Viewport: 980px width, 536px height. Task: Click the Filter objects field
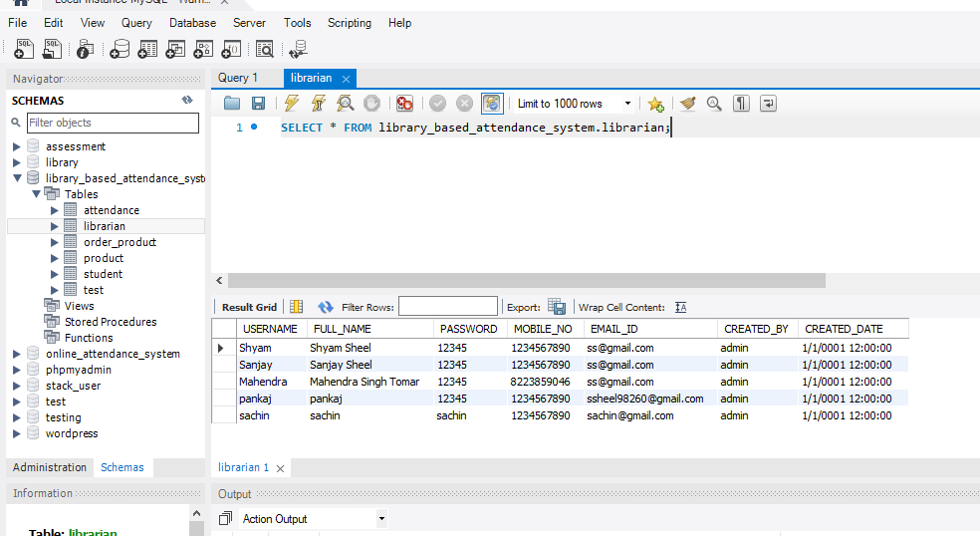point(113,123)
